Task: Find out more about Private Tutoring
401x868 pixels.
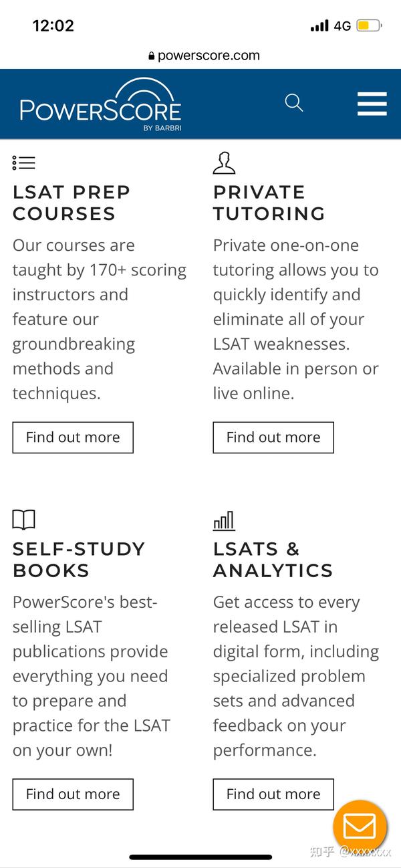Action: pos(273,437)
